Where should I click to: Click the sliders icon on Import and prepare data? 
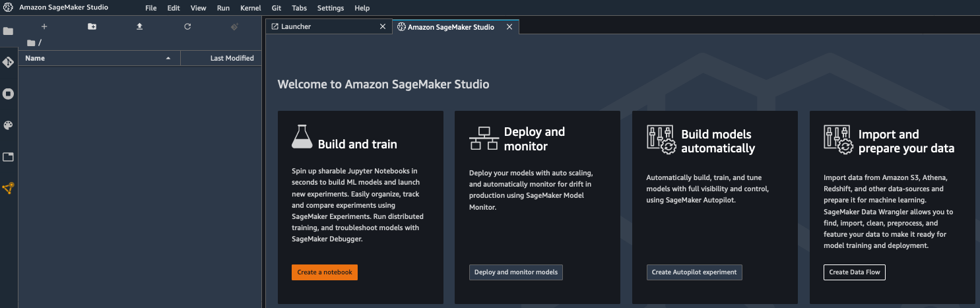point(837,139)
